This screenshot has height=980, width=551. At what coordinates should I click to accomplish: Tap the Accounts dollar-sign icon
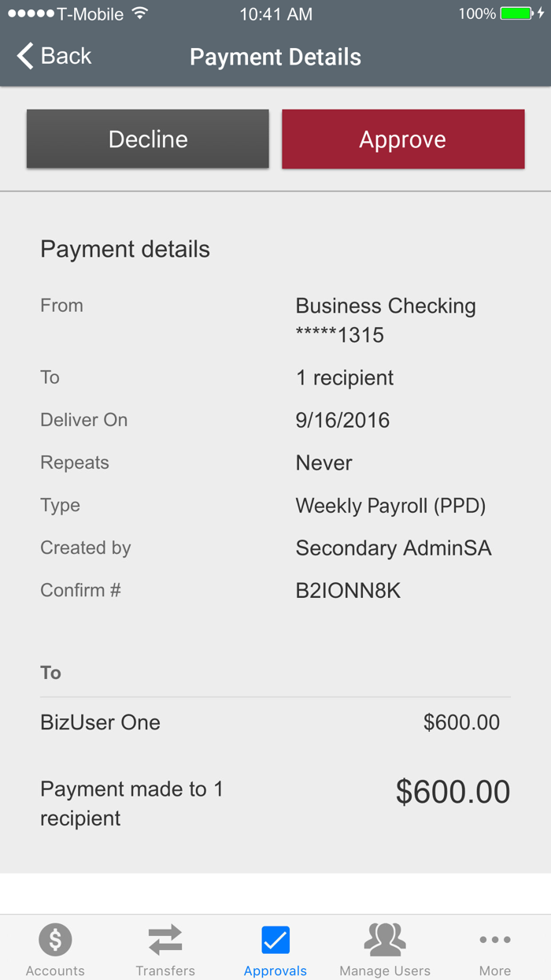tap(55, 939)
